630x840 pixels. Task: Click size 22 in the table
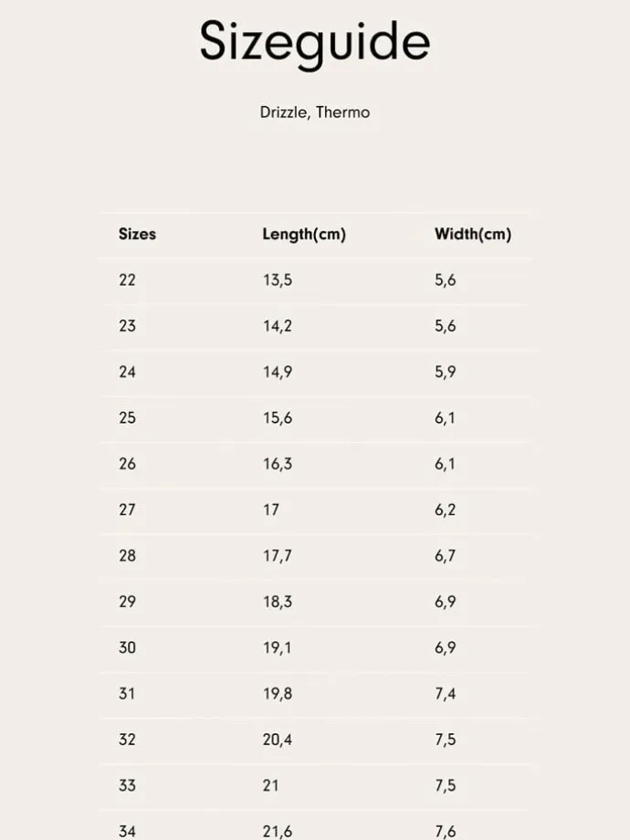click(x=127, y=280)
